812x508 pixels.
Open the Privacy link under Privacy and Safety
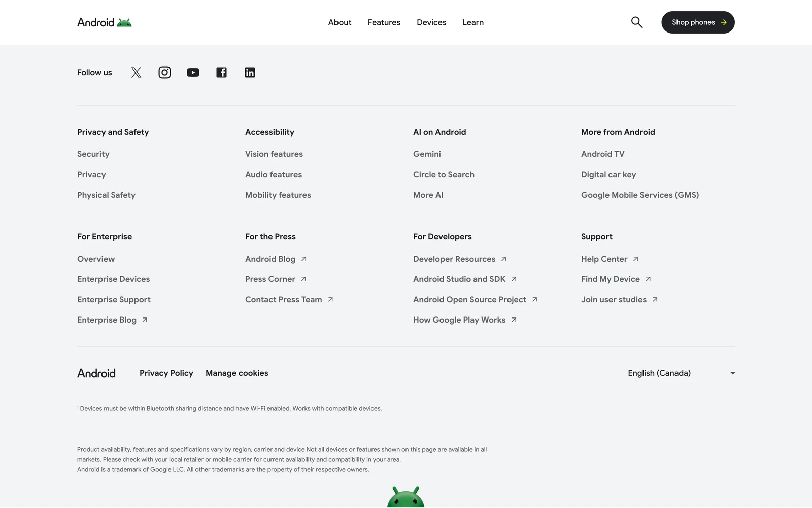(x=91, y=175)
